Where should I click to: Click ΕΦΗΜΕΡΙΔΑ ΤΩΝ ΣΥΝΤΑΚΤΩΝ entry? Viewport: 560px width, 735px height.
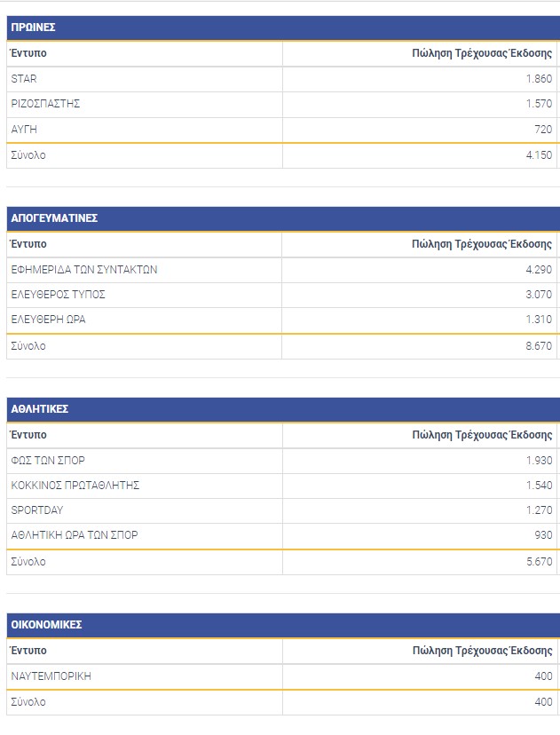[84, 270]
